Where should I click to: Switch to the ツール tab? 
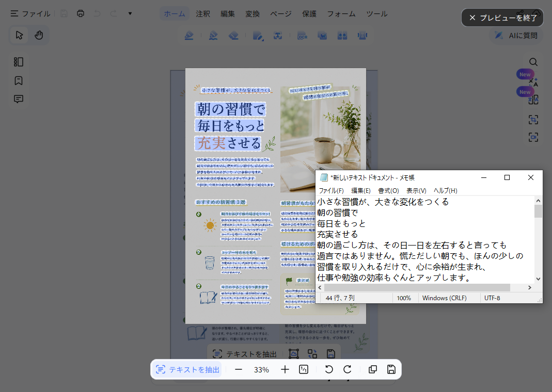tap(376, 14)
